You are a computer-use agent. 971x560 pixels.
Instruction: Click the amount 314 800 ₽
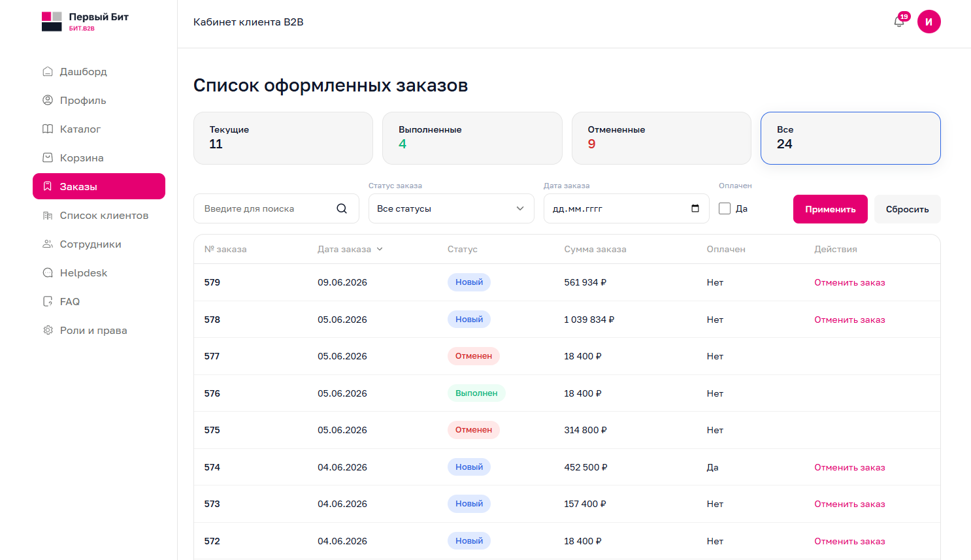pos(585,430)
